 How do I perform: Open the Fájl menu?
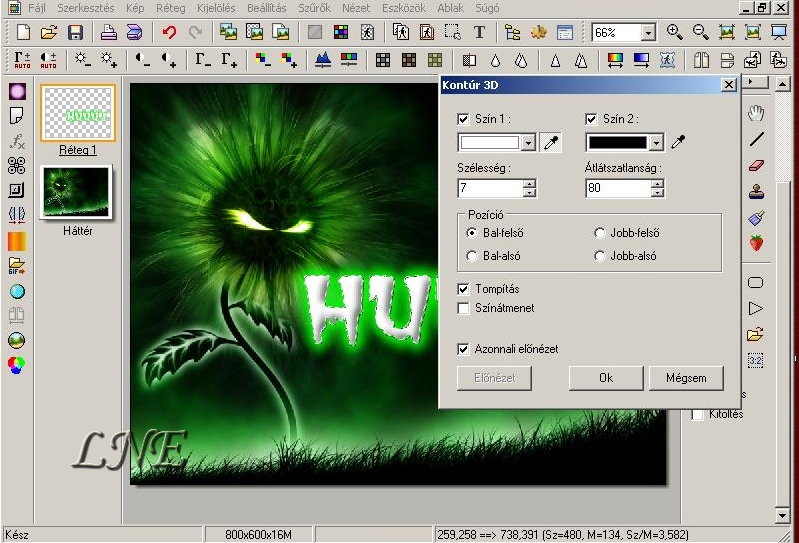pyautogui.click(x=36, y=8)
